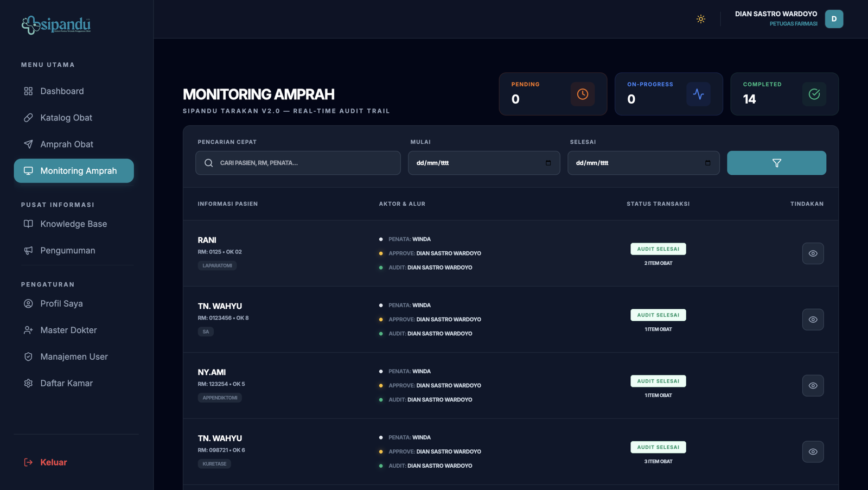This screenshot has height=490, width=868.
Task: Open the Selesai calendar picker
Action: [x=707, y=163]
